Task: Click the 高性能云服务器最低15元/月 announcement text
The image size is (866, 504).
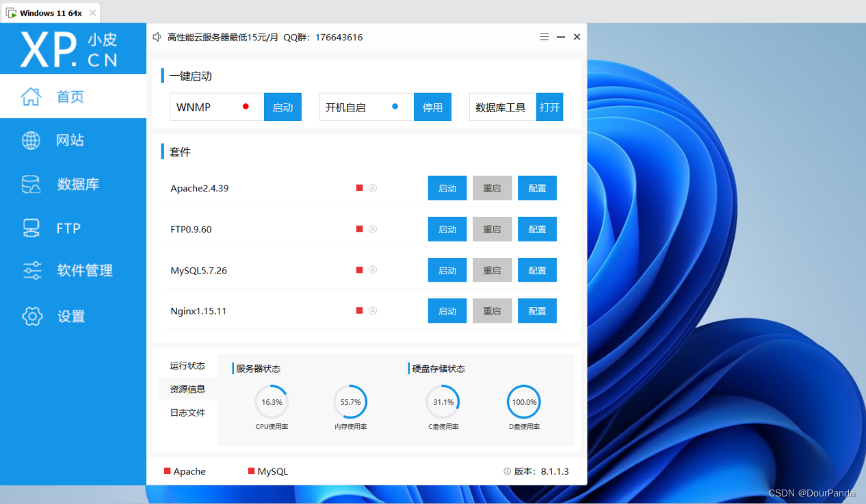Action: click(223, 37)
